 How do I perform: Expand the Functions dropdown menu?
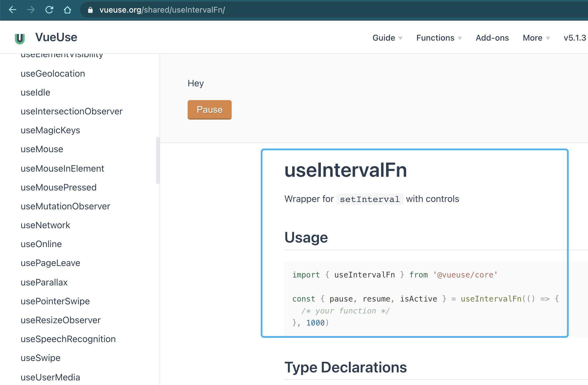pos(439,38)
